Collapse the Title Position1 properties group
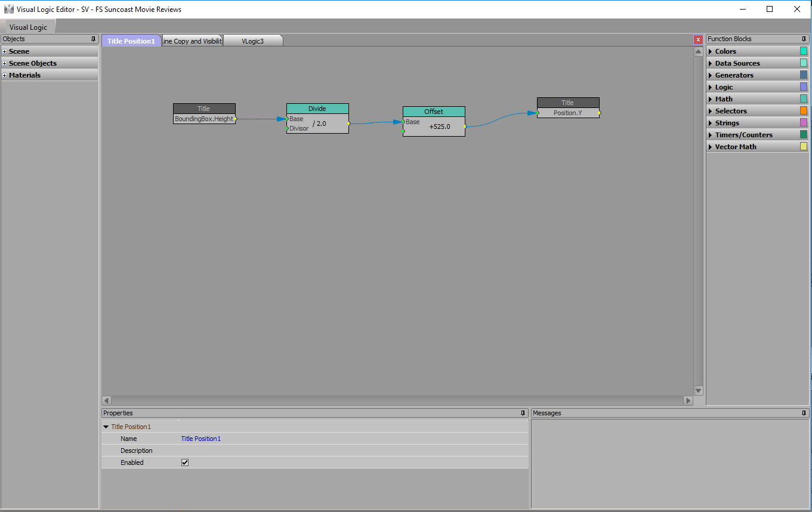The height and width of the screenshot is (512, 812). (106, 427)
